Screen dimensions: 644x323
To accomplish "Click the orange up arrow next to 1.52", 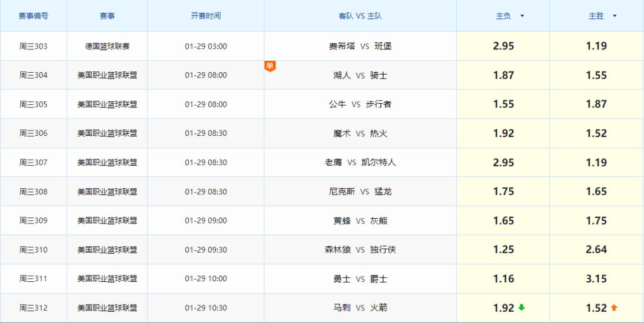I will [x=614, y=308].
